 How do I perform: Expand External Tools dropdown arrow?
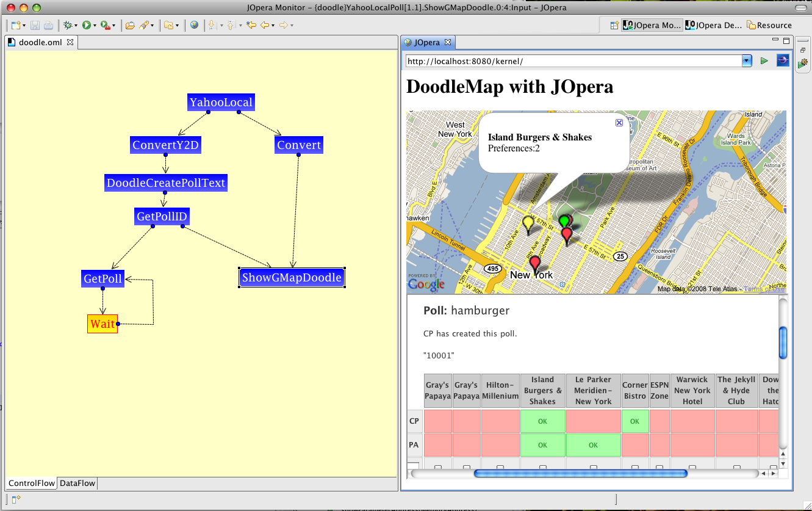pyautogui.click(x=113, y=26)
